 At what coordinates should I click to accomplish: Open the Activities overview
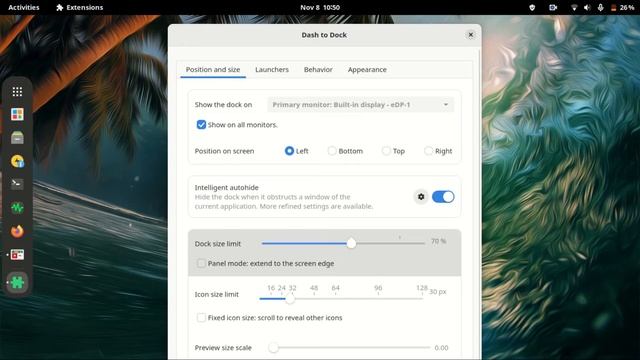(x=24, y=7)
